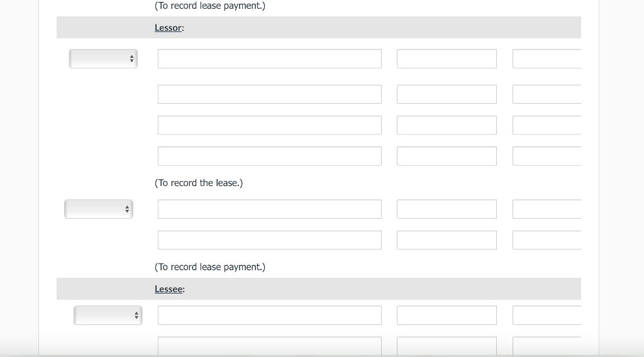Click fourth account title field above 'To record the lease'
The height and width of the screenshot is (357, 644).
pos(269,156)
